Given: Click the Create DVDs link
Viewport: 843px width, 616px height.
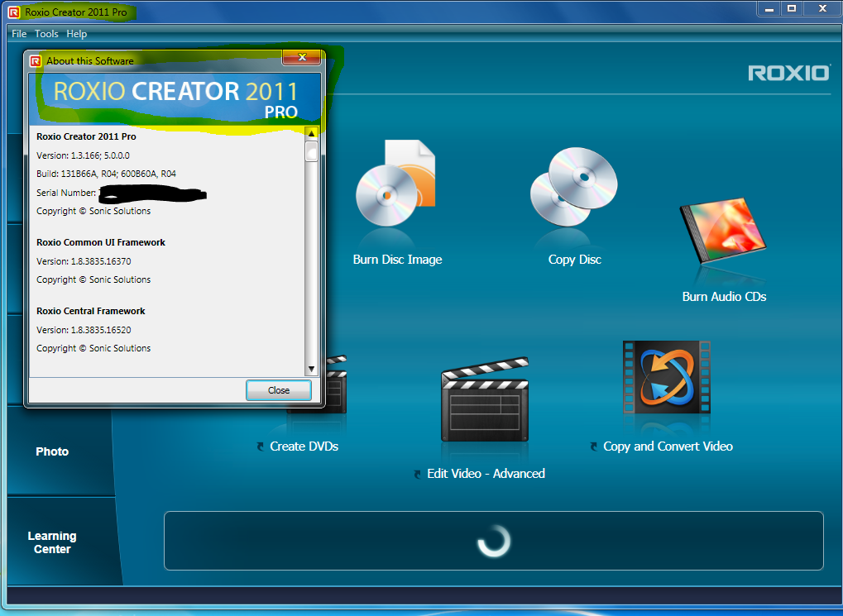Looking at the screenshot, I should pyautogui.click(x=304, y=446).
